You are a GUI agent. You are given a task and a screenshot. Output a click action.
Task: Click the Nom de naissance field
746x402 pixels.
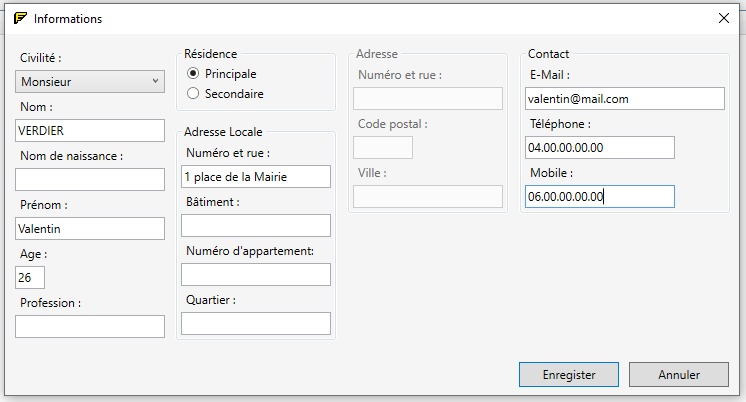pyautogui.click(x=90, y=180)
